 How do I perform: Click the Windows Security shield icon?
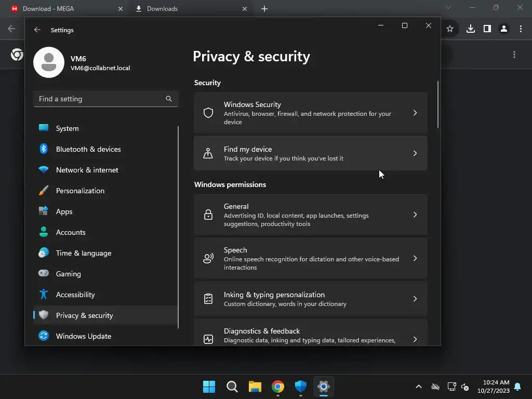208,113
